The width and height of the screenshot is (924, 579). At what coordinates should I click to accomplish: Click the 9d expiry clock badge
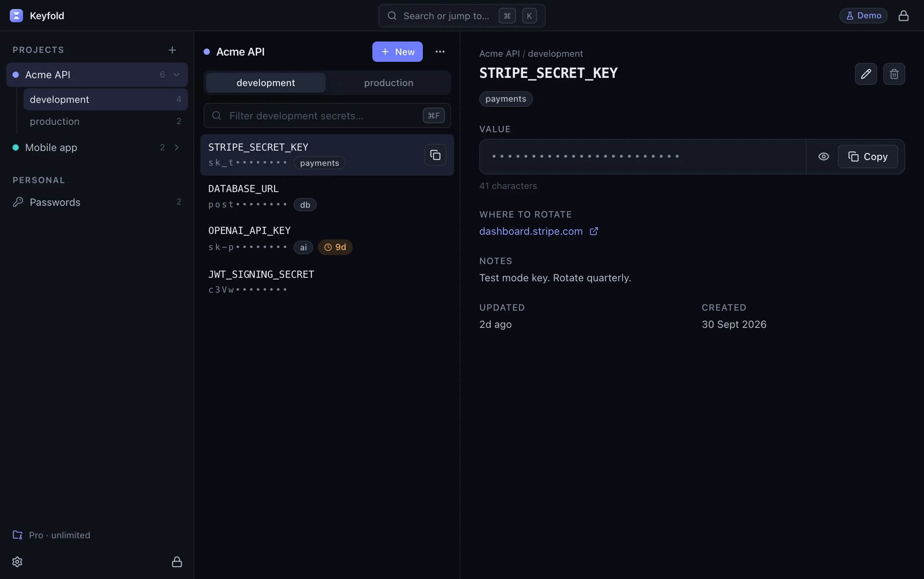335,247
